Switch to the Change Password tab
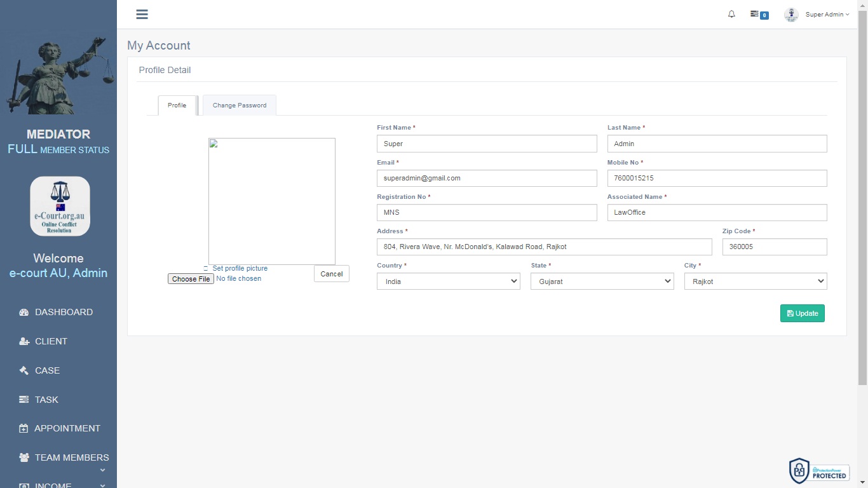Viewport: 868px width, 488px height. click(240, 105)
